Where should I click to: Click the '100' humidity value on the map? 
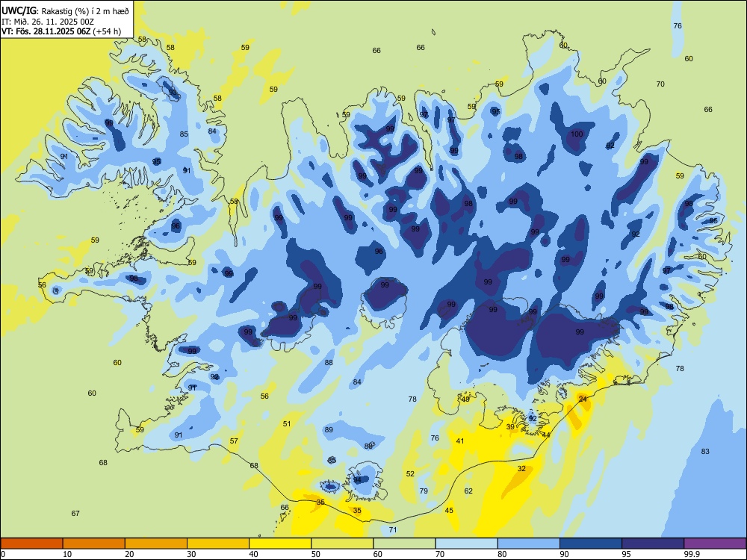[577, 134]
